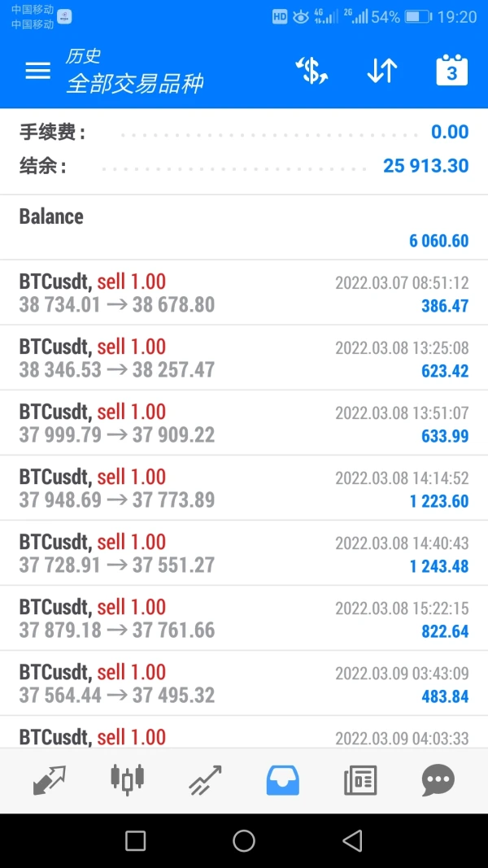Expand the sell trade with profit 386.47

(244, 293)
